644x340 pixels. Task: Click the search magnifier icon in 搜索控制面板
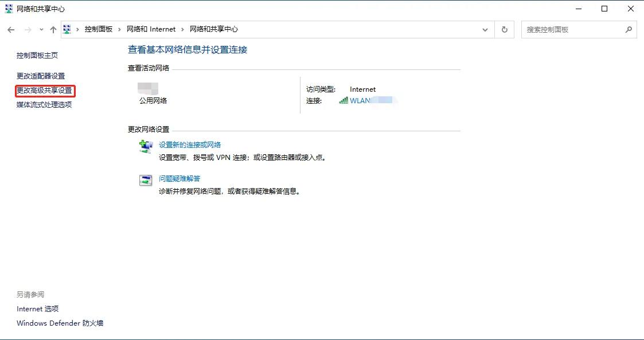click(x=629, y=29)
